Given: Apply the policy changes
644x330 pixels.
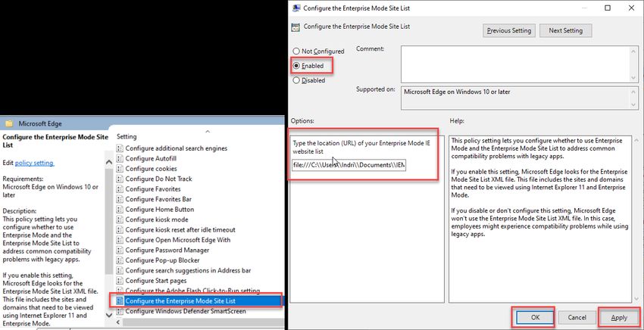Looking at the screenshot, I should click(x=619, y=317).
